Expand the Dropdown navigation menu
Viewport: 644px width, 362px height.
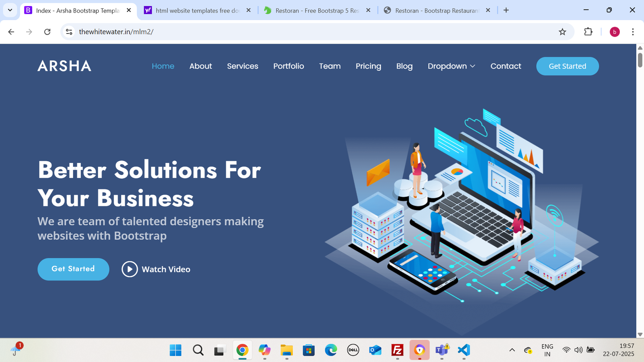451,66
